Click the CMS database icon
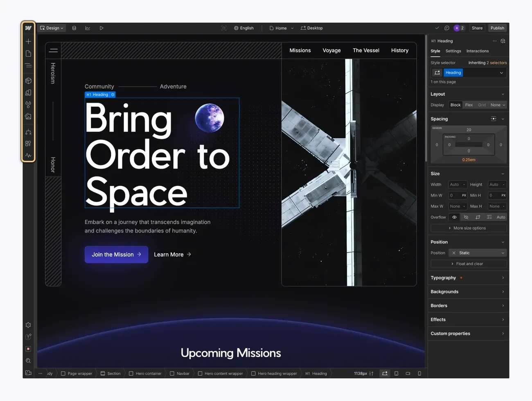This screenshot has width=532, height=401. 74,28
